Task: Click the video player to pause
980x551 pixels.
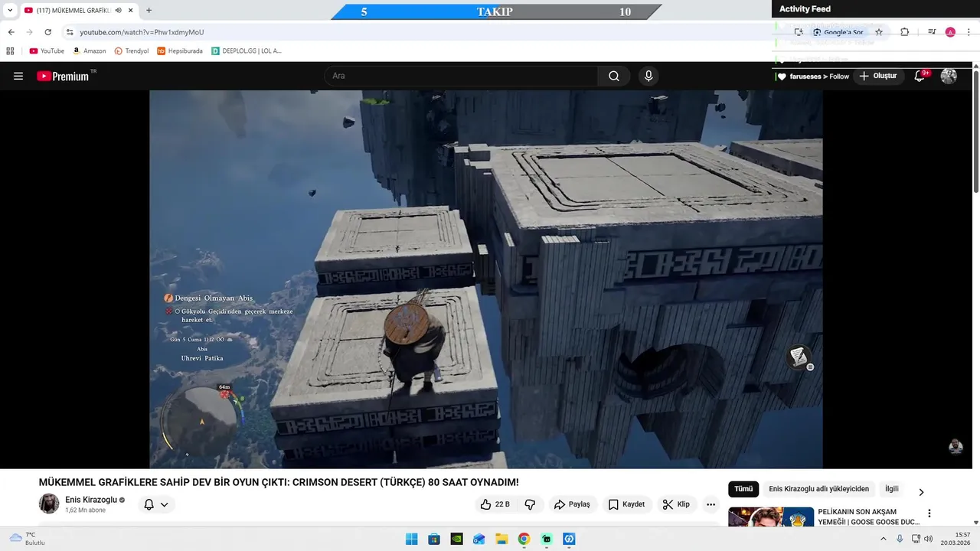Action: (486, 279)
